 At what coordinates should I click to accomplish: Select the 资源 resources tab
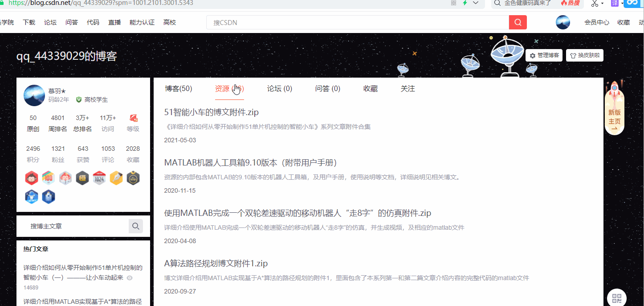[x=229, y=88]
